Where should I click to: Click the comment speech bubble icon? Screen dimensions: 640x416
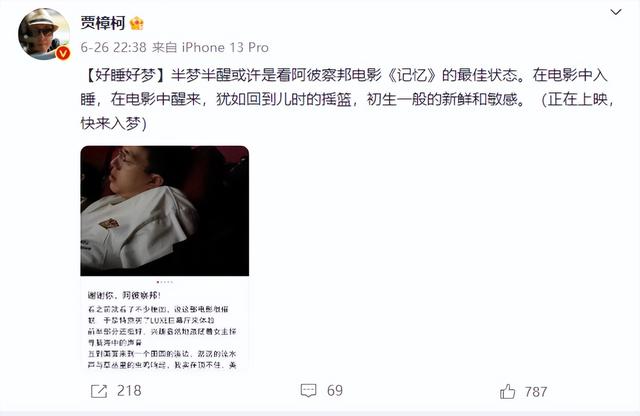tap(308, 391)
